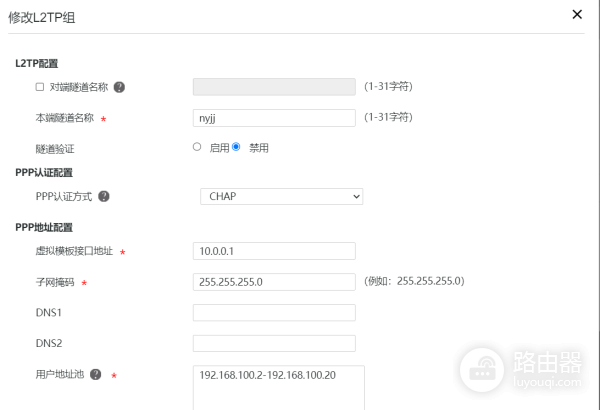Viewport: 600px width, 410px height.
Task: Click the 修改L2TP组 dialog title
Action: (41, 16)
